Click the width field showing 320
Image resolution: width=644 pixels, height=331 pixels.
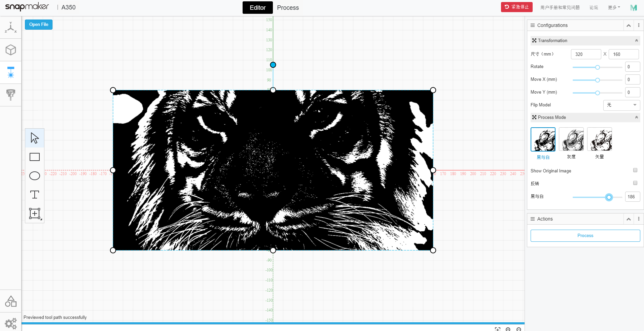[586, 54]
